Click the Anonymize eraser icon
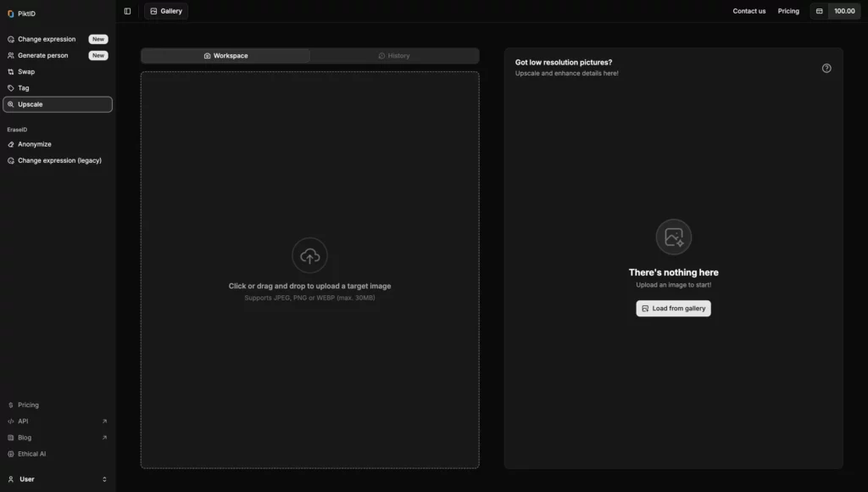This screenshot has width=868, height=492. (x=11, y=144)
